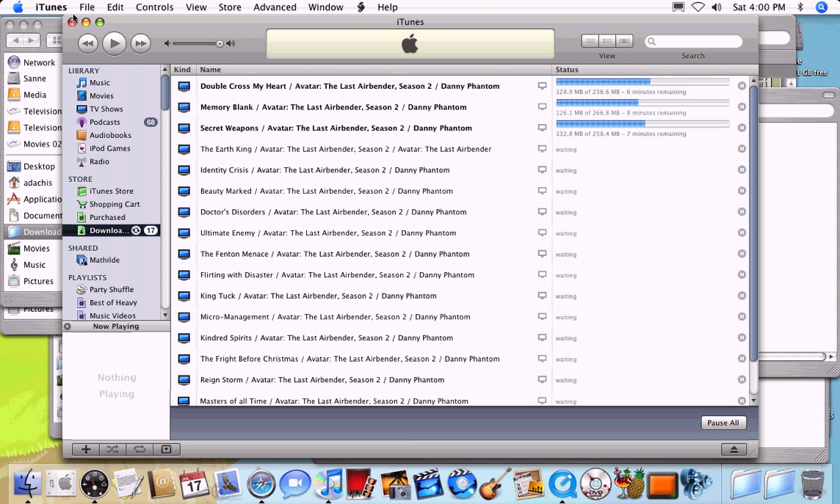840x504 pixels.
Task: Open the Bluetooth menu bar icon
Action: click(x=800, y=7)
